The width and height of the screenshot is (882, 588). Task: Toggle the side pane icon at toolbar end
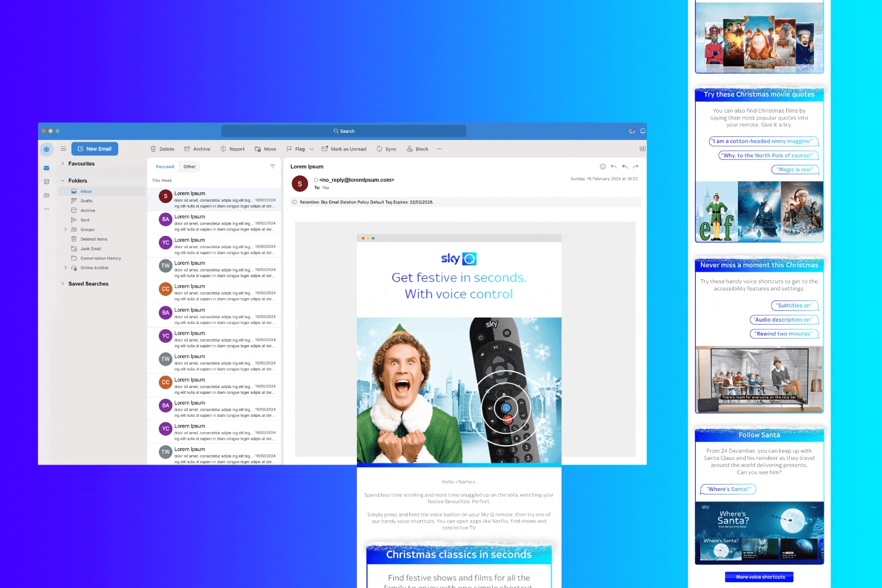[x=642, y=149]
